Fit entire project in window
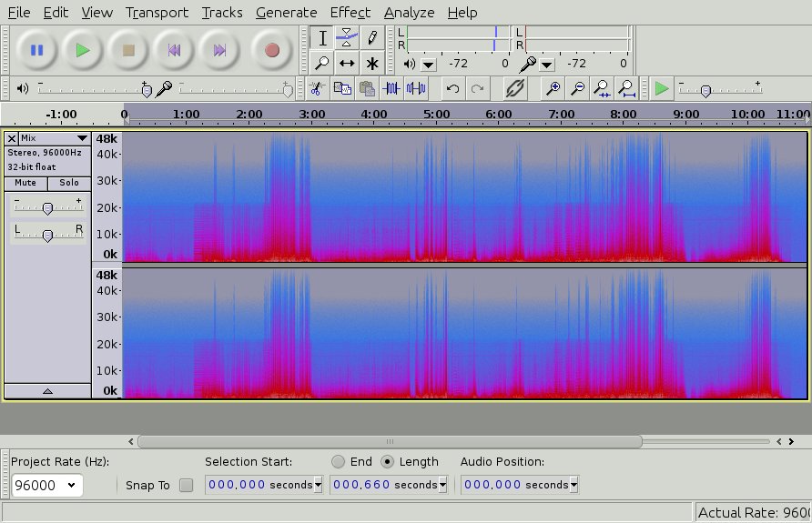Image resolution: width=812 pixels, height=523 pixels. click(x=626, y=88)
